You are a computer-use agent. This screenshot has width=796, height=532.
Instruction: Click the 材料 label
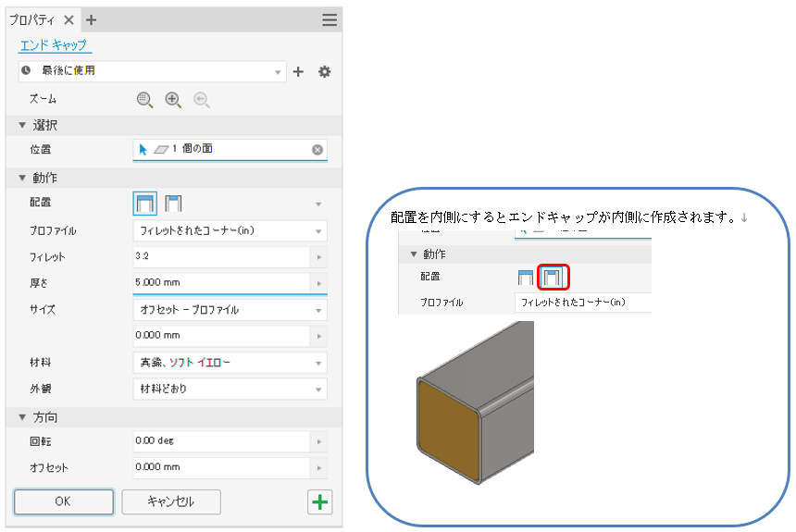(40, 363)
